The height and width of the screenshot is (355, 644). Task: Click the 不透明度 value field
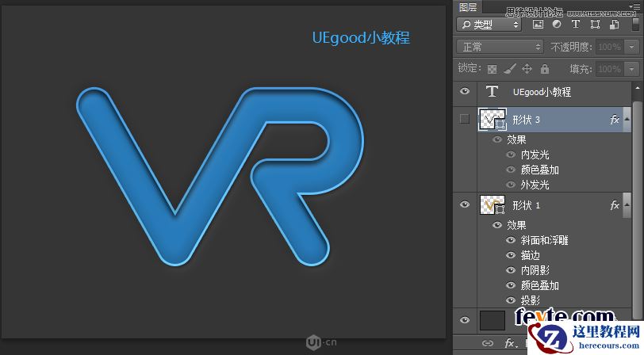click(609, 47)
